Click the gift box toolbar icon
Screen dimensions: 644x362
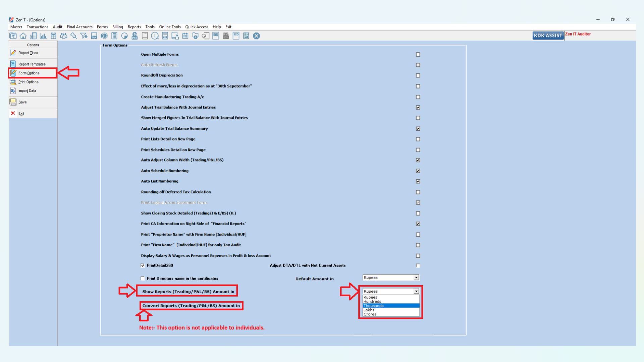[53, 36]
